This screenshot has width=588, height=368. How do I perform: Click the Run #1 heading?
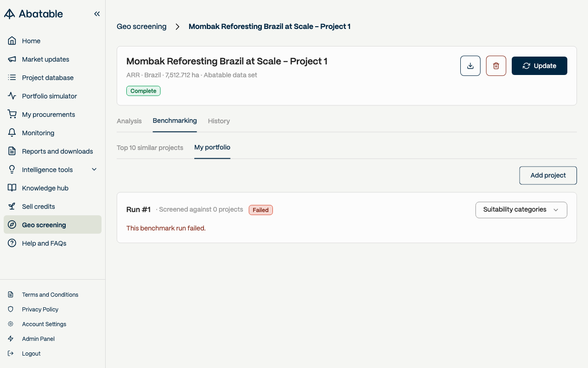click(x=138, y=210)
